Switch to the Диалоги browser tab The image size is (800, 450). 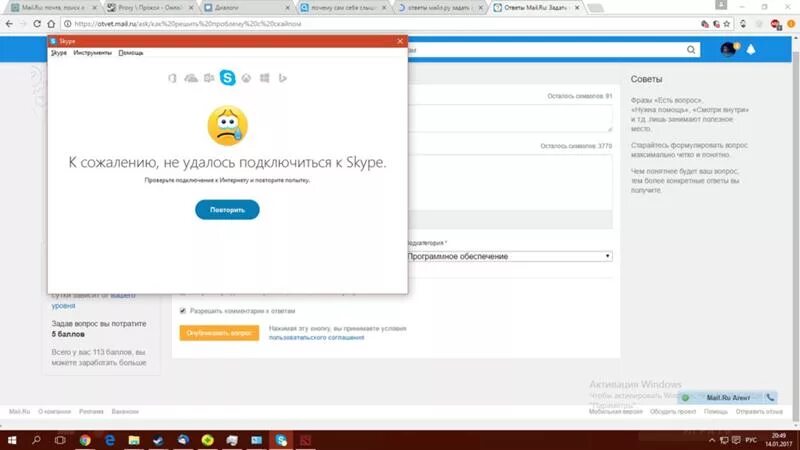tap(247, 8)
